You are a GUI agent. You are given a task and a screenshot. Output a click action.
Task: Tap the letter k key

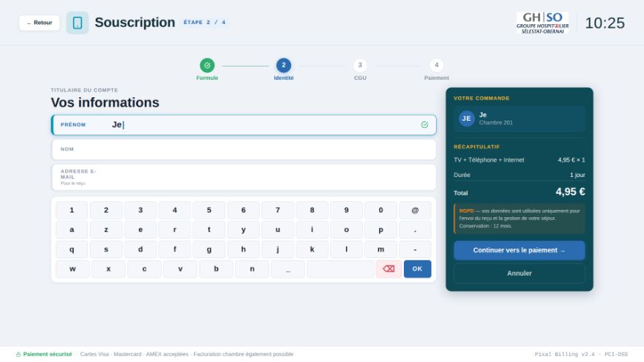312,249
